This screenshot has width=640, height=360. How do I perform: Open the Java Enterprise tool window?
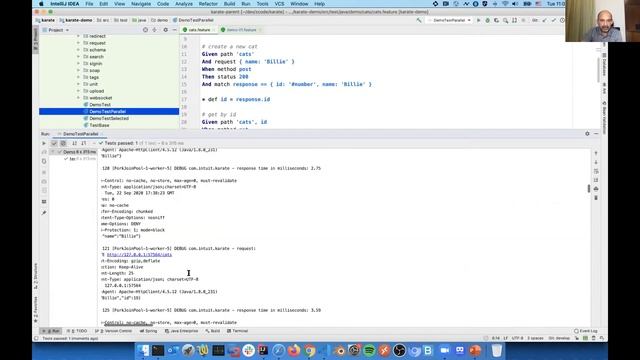pyautogui.click(x=182, y=331)
